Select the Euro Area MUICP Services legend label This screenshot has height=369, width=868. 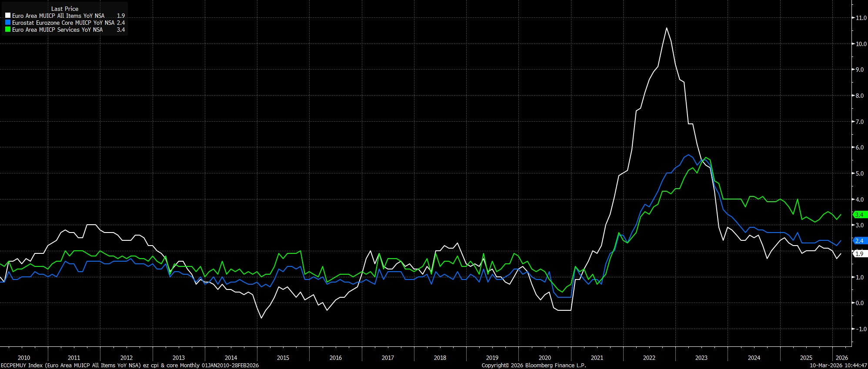(x=57, y=30)
